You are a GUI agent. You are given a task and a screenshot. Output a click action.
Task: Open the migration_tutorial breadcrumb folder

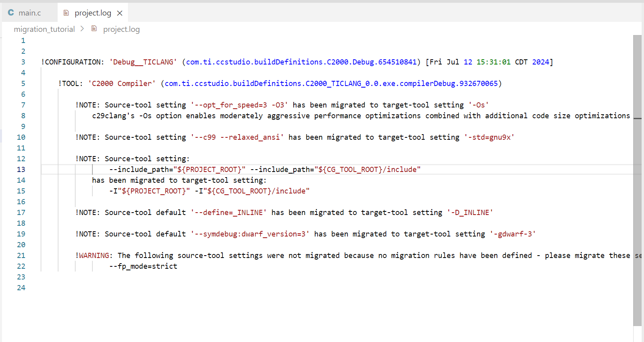coord(44,29)
